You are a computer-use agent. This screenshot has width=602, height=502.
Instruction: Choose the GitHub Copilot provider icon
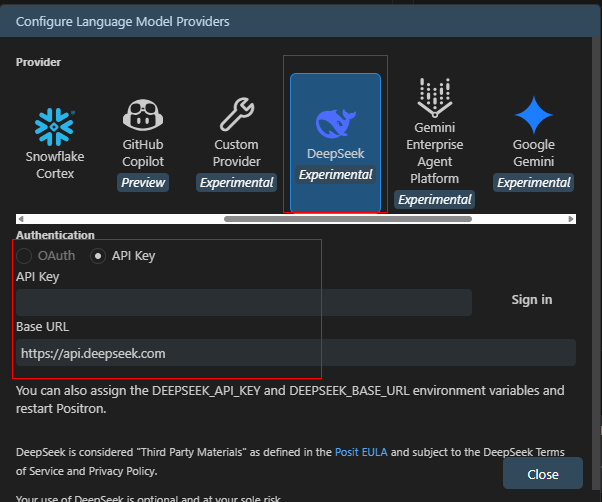pos(143,115)
